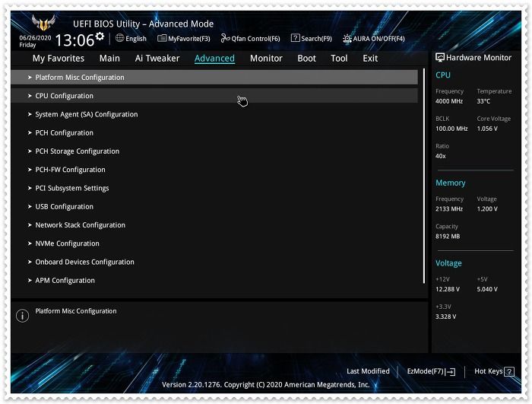The height and width of the screenshot is (404, 532).
Task: Click the Hardware Monitor panel title
Action: [479, 58]
